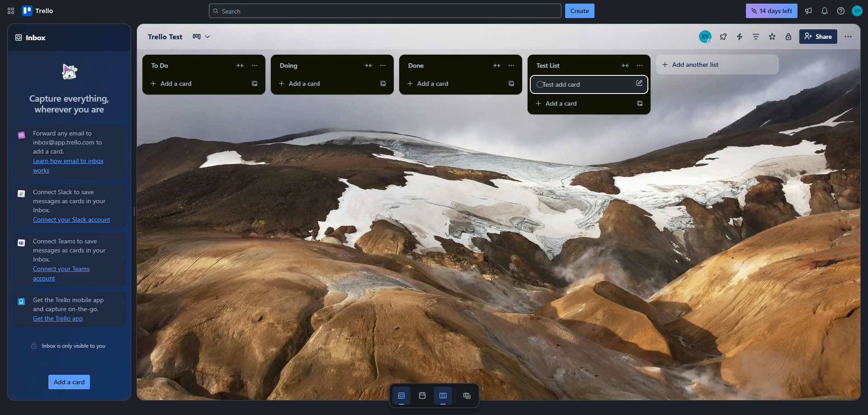Collapse the Test List list

(625, 65)
